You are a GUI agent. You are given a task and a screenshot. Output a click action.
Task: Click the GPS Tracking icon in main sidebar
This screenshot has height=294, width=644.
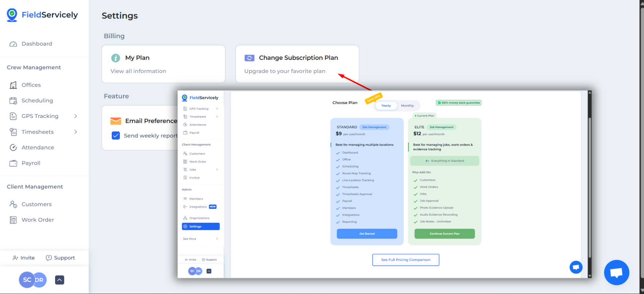point(13,116)
